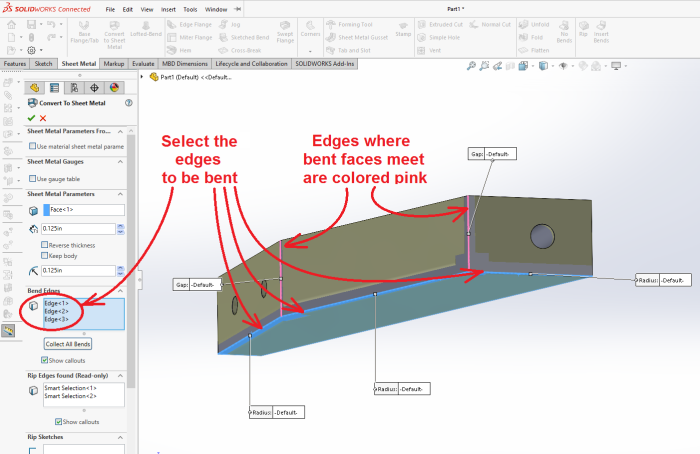Click the Collect All Bends button
This screenshot has width=700, height=454.
point(69,344)
